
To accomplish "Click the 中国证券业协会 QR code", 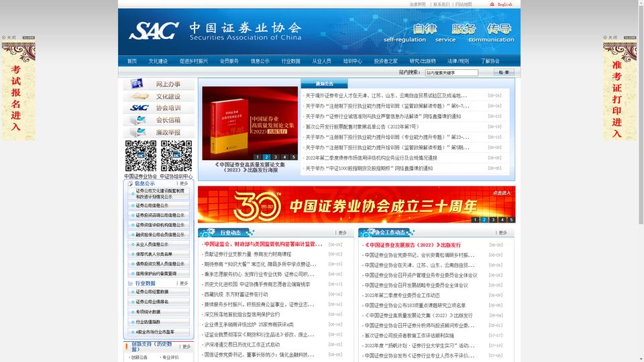I will [141, 156].
